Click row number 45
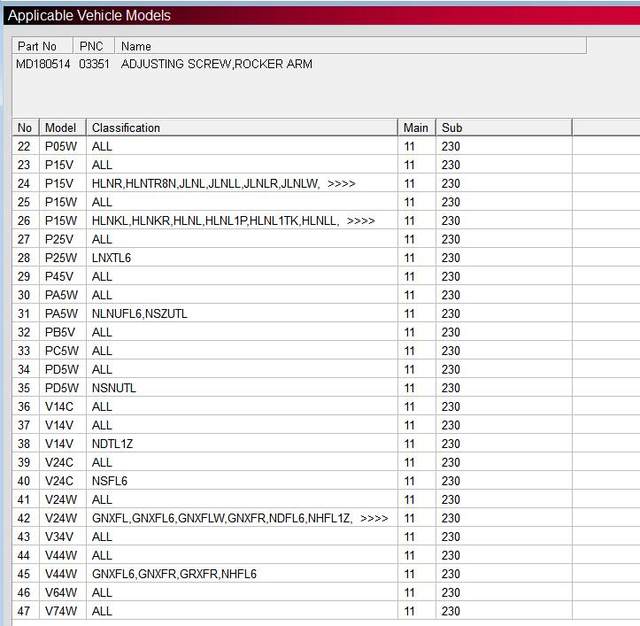The image size is (640, 626). (24, 574)
